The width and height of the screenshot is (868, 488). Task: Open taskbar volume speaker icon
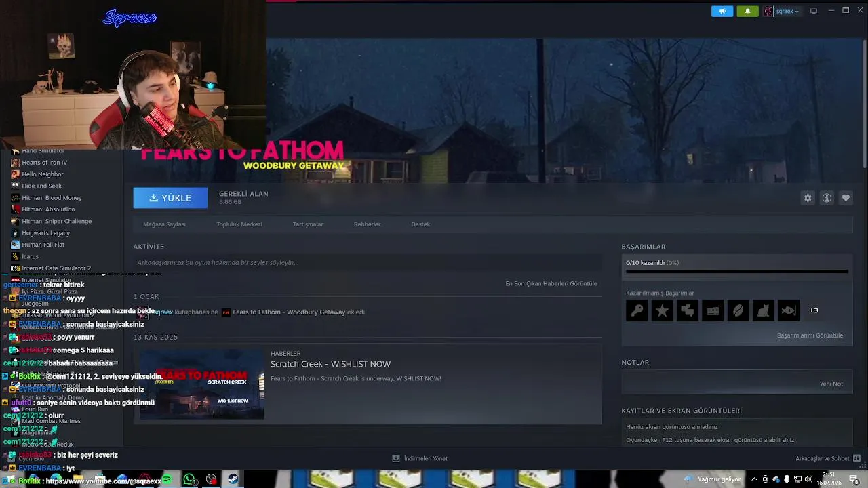pyautogui.click(x=808, y=479)
